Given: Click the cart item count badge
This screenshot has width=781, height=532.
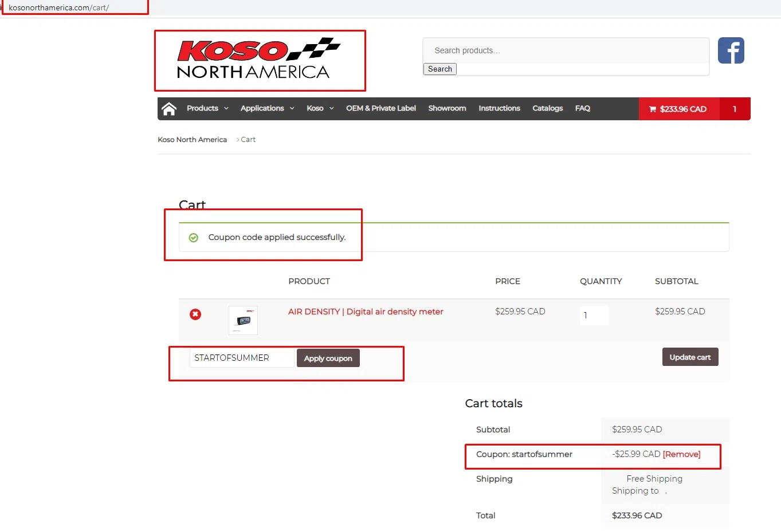Looking at the screenshot, I should point(735,109).
